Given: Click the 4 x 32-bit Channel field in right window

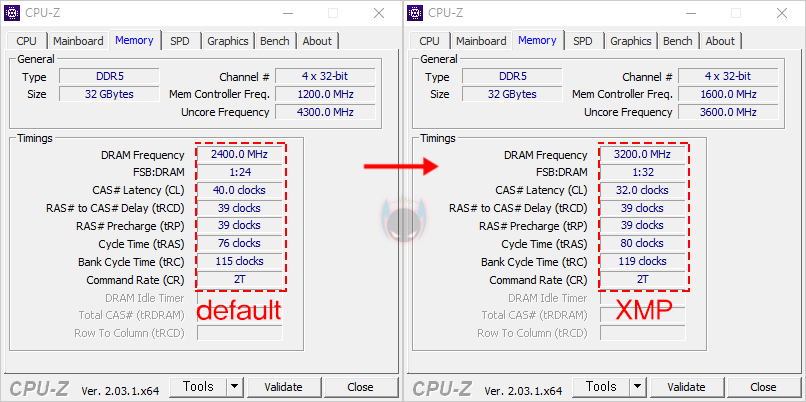Looking at the screenshot, I should click(728, 77).
